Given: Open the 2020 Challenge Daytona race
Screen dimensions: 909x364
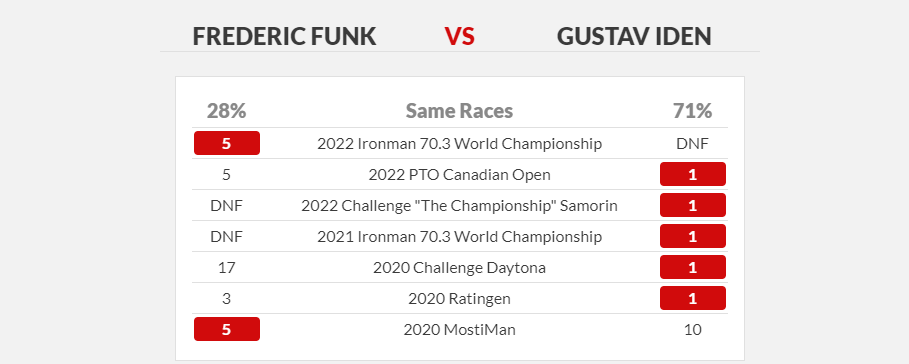Looking at the screenshot, I should 459,268.
